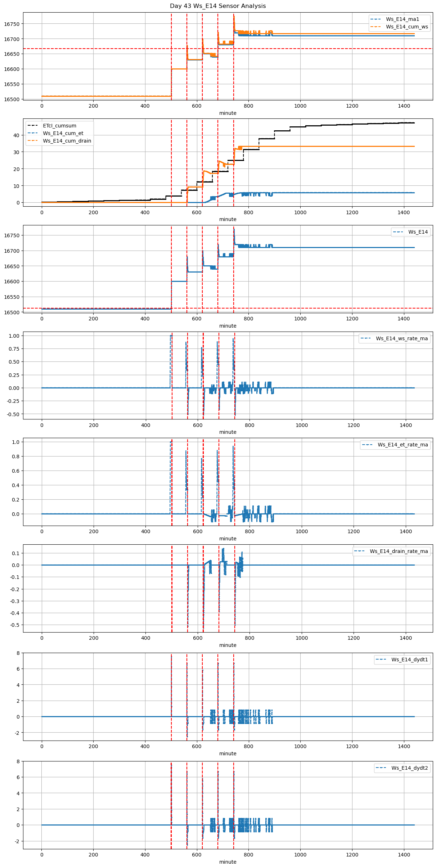The image size is (436, 868).
Task: Click the black dashed sample beside ETcI_cumsum
Action: tap(32, 126)
